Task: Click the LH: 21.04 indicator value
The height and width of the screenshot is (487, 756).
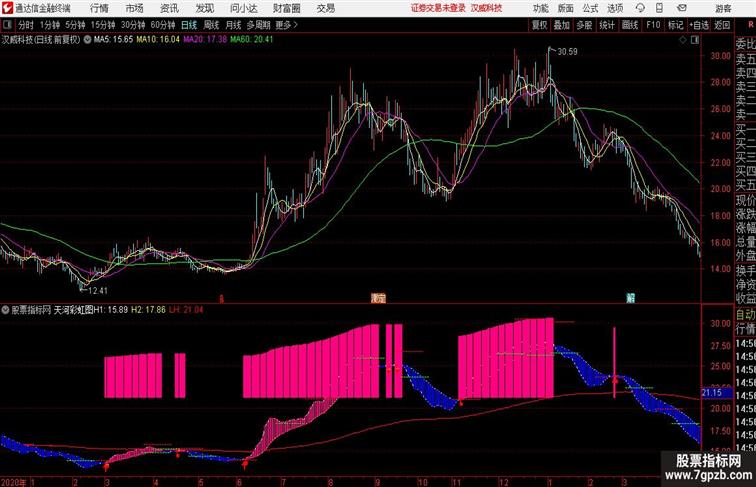Action: [186, 310]
